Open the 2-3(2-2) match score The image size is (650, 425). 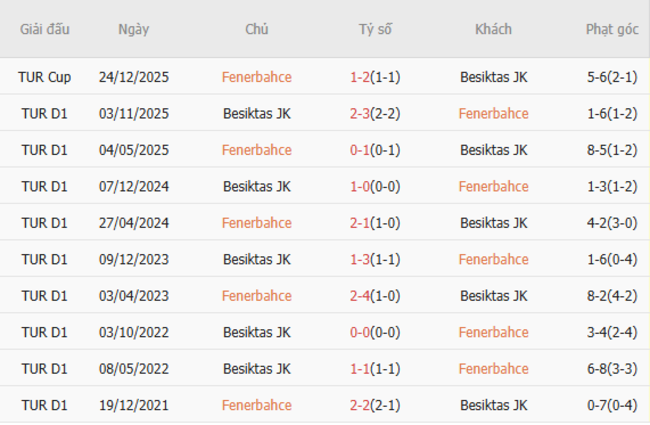click(x=375, y=113)
